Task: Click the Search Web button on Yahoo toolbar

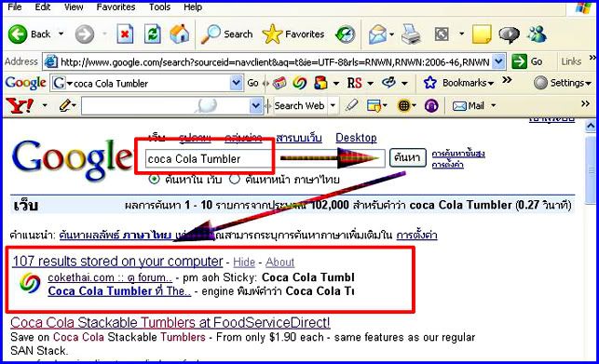Action: coord(299,105)
